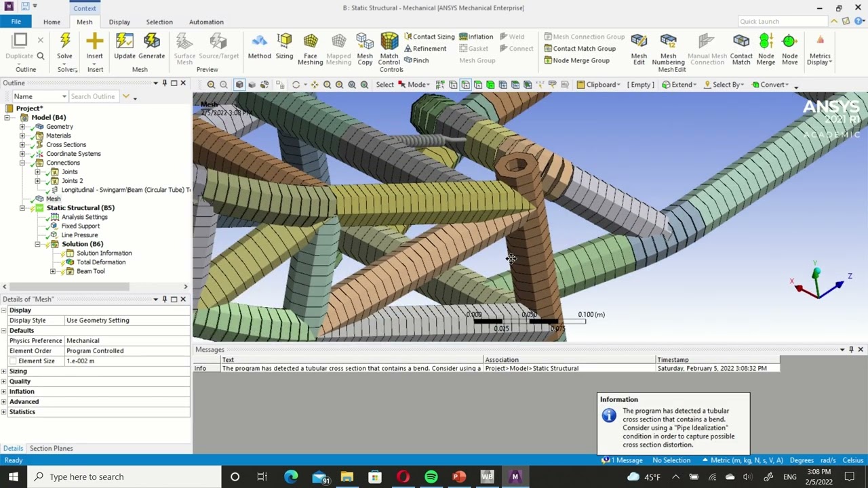
Task: Activate the Rotate view tool
Action: [296, 85]
